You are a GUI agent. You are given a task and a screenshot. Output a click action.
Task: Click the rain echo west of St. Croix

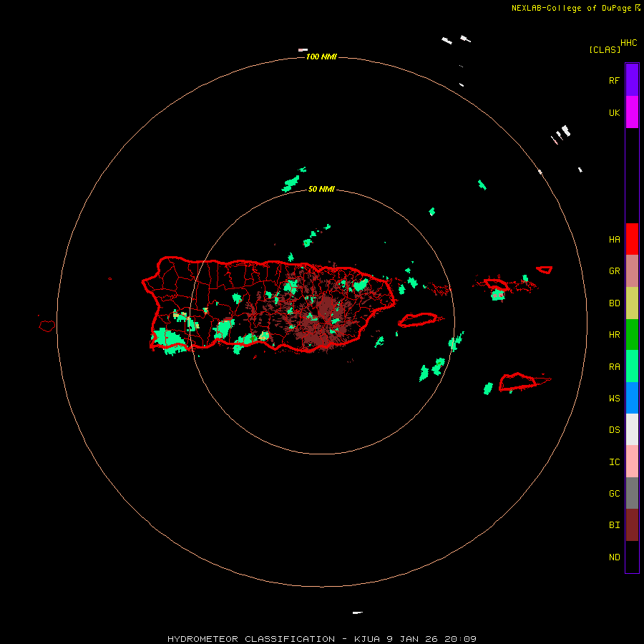click(488, 388)
